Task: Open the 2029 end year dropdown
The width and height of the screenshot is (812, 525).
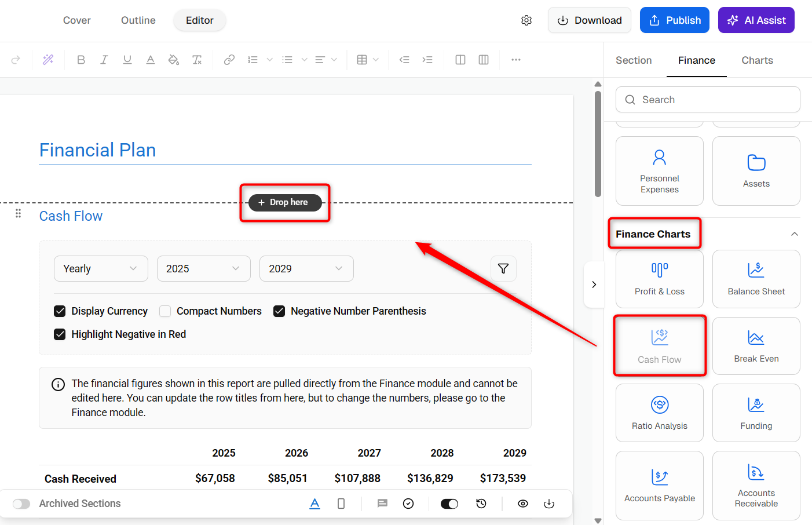Action: coord(306,269)
